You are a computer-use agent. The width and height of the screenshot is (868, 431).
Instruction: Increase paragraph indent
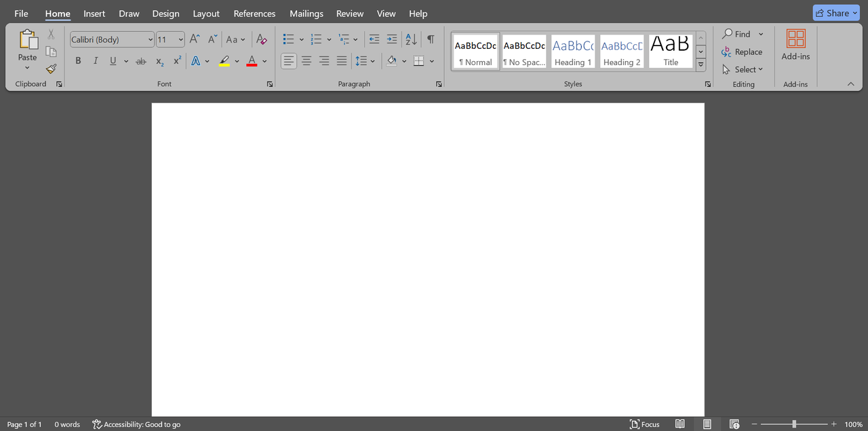(x=392, y=39)
